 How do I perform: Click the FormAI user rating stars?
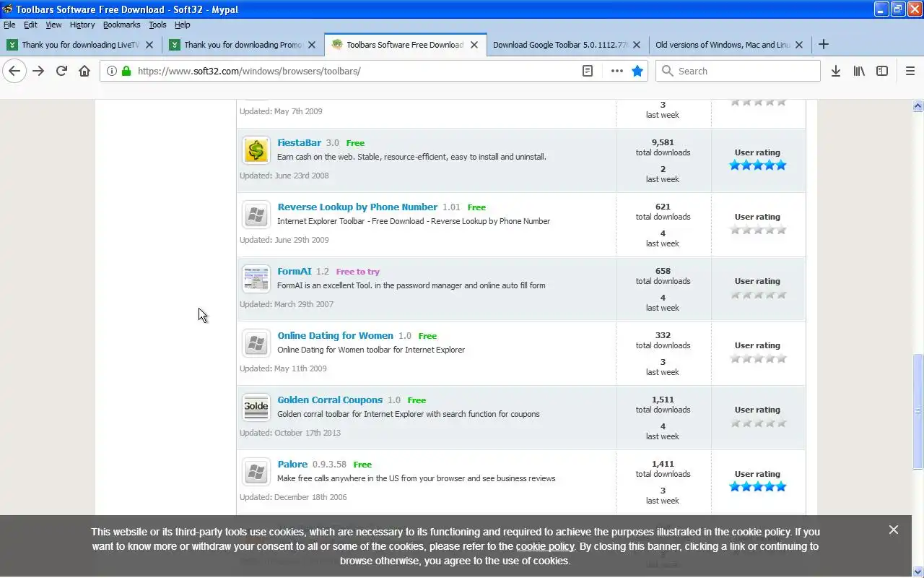[x=757, y=294]
